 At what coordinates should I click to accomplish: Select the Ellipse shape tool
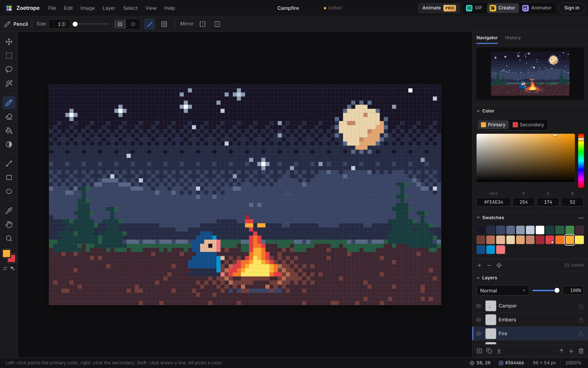point(9,191)
